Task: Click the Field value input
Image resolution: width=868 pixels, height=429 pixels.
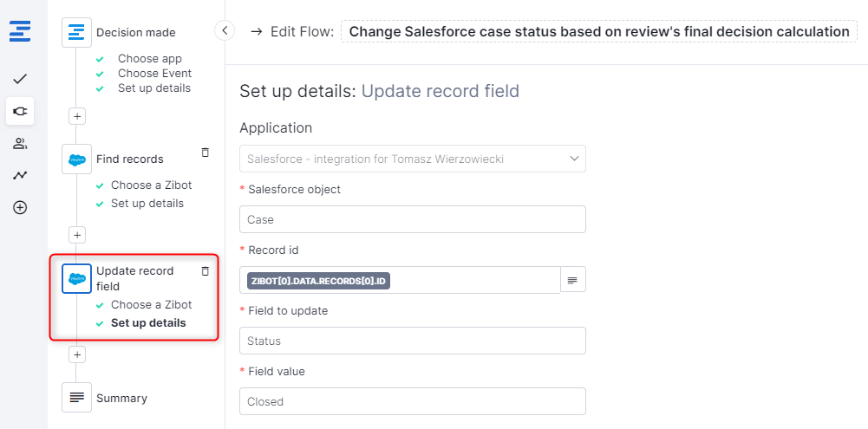Action: (x=412, y=401)
